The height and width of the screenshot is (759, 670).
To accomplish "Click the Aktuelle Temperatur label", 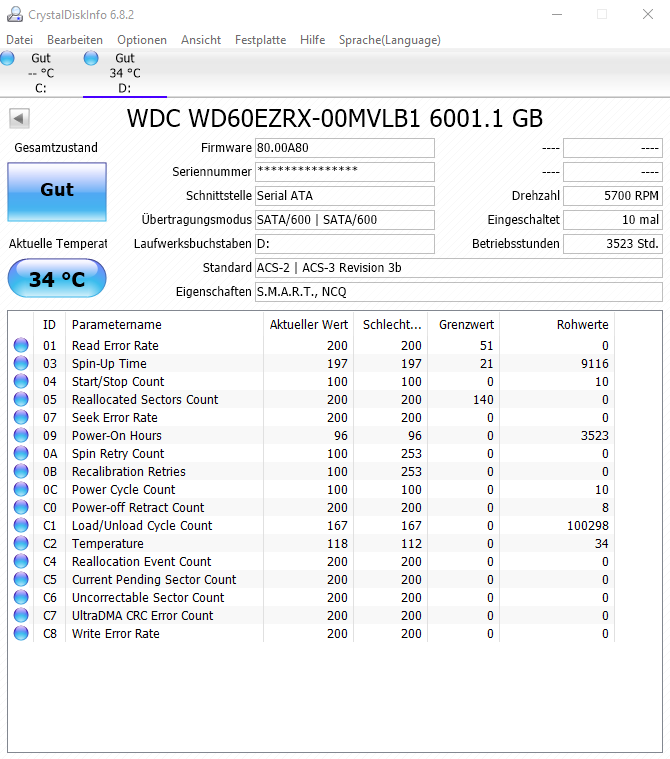I will (58, 243).
